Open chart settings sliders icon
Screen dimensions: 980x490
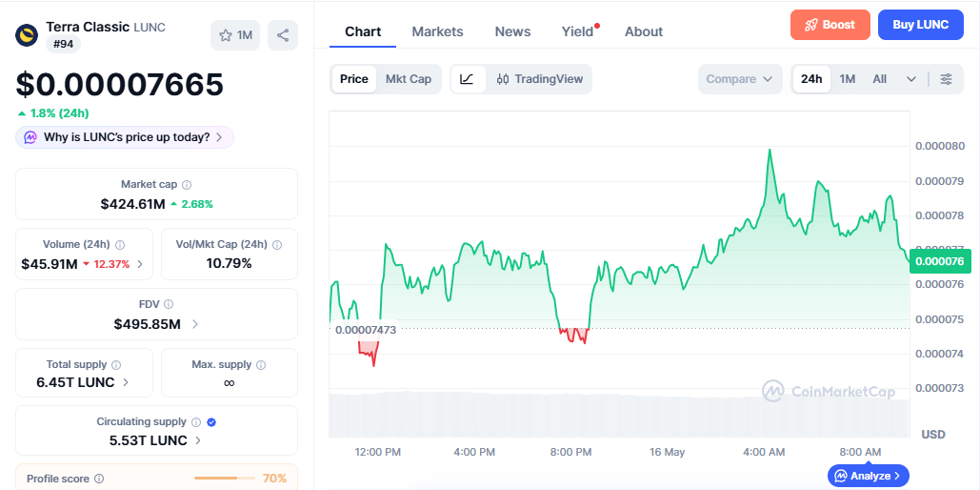coord(947,79)
